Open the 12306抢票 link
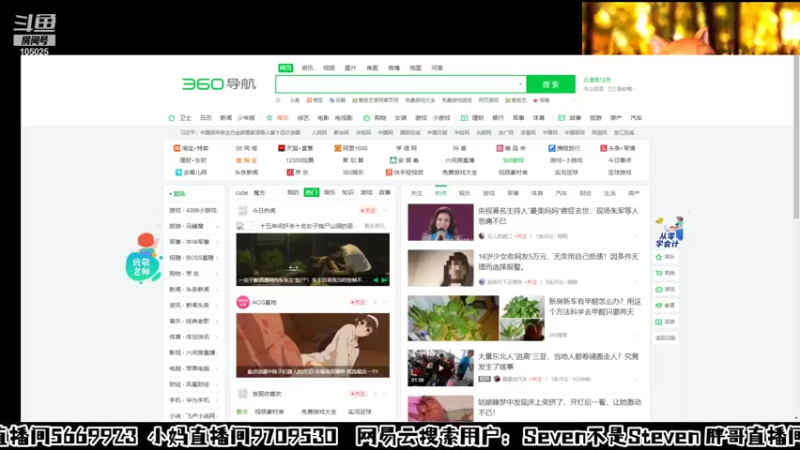Screen dimensions: 800x450 [x=299, y=160]
